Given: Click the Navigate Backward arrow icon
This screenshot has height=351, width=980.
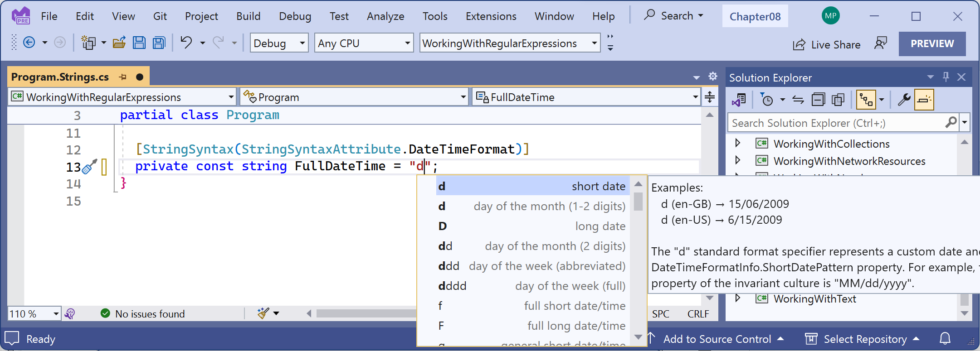Looking at the screenshot, I should (x=29, y=43).
